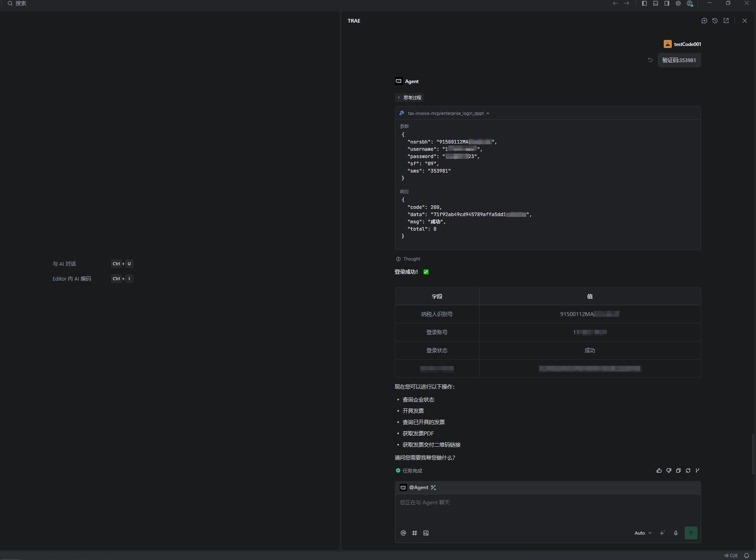Branch the conversation with fork icon

698,470
